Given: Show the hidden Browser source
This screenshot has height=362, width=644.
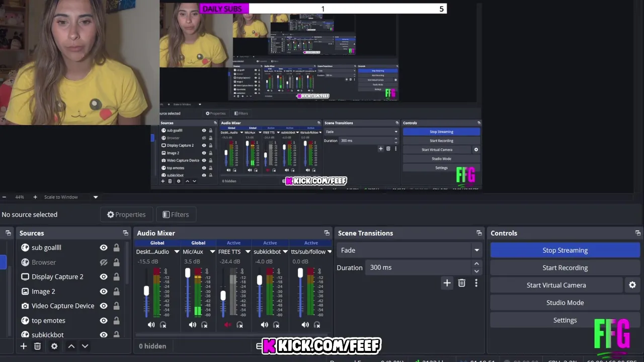Looking at the screenshot, I should pyautogui.click(x=104, y=262).
